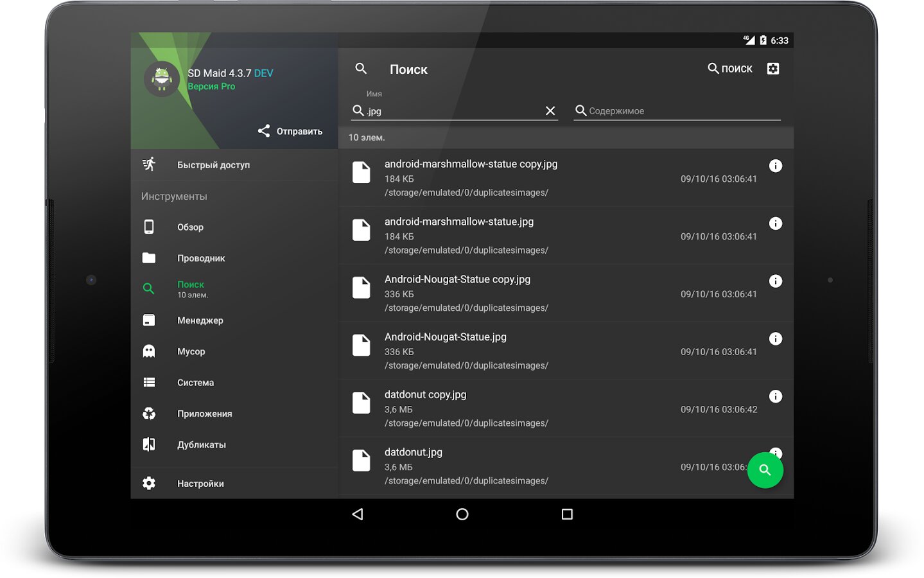Open Быстрый доступ in sidebar
The width and height of the screenshot is (924, 578).
click(x=213, y=165)
